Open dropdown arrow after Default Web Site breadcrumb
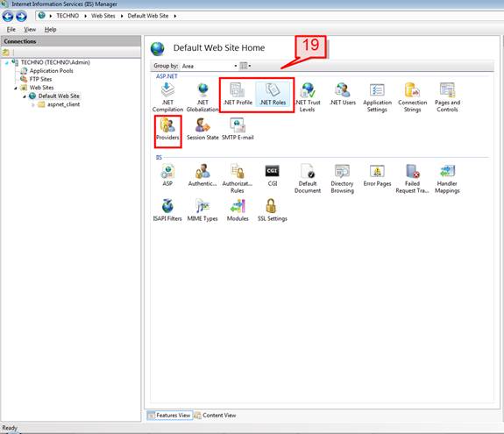Screen dimensions: 504x434 pos(175,16)
